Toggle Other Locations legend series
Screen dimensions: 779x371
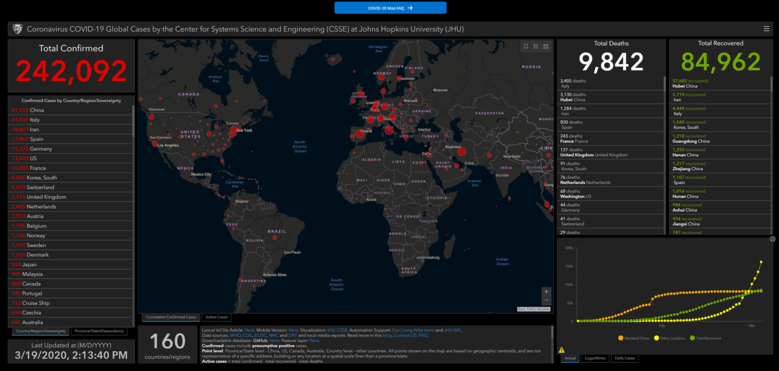(670, 338)
